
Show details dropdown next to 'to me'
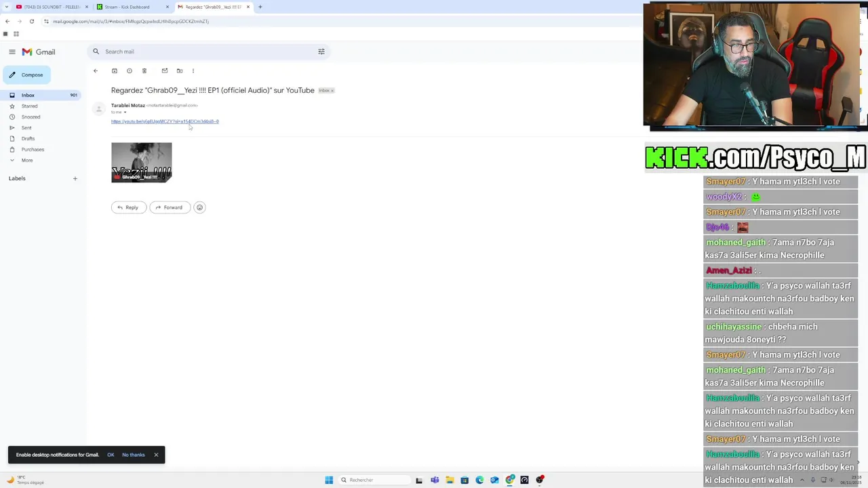[125, 112]
